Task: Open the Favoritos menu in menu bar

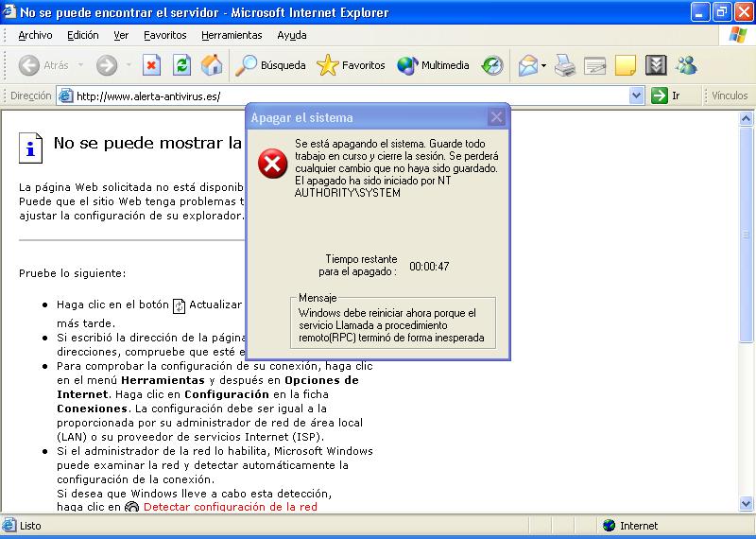Action: 164,35
